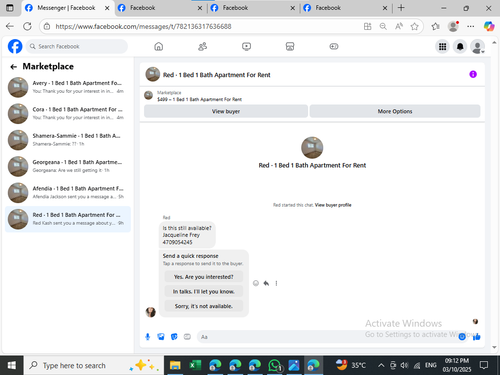The image size is (500, 375).
Task: Open the purple conversation information icon
Action: (473, 74)
